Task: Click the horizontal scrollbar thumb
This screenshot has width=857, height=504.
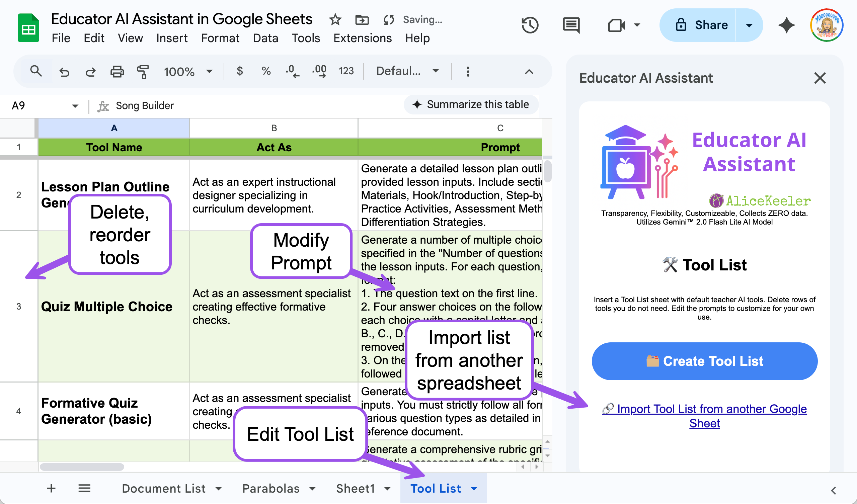Action: tap(82, 467)
